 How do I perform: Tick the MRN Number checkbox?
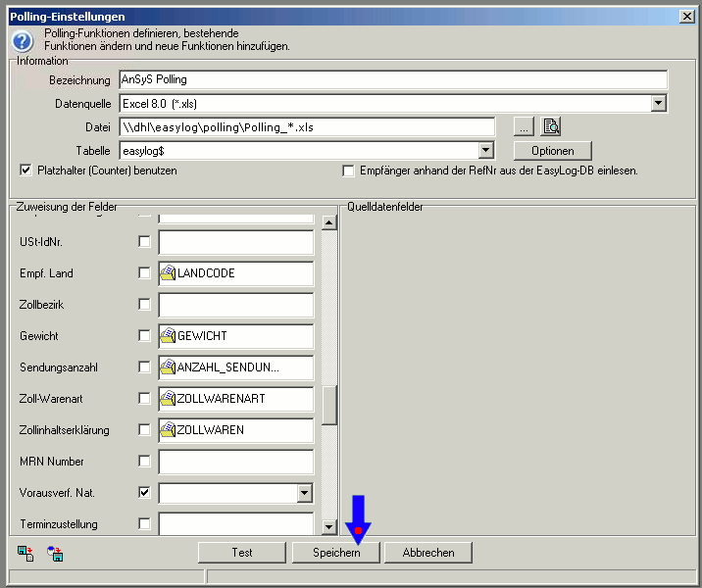(145, 461)
